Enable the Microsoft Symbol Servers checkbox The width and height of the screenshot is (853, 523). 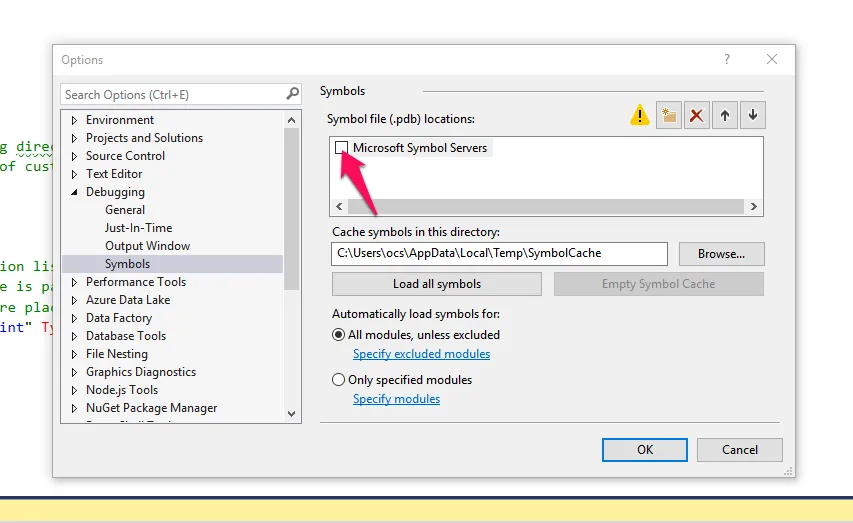tap(341, 147)
